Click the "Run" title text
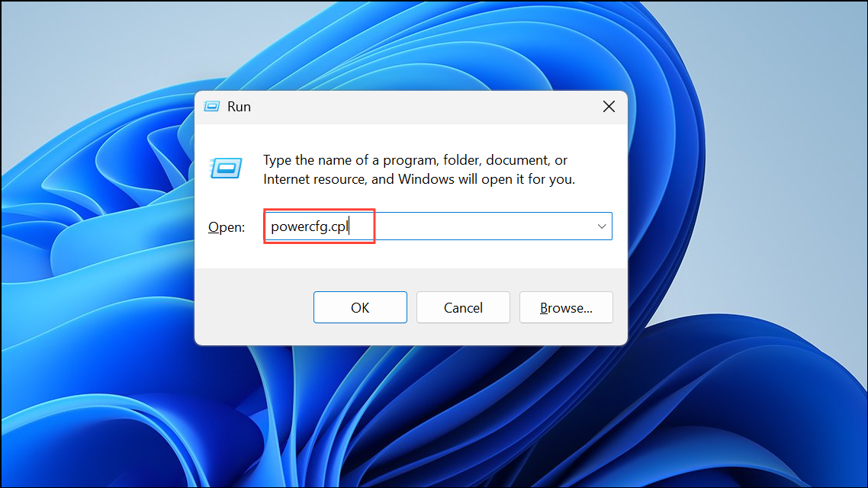Screen dimensions: 868x488 click(240, 106)
